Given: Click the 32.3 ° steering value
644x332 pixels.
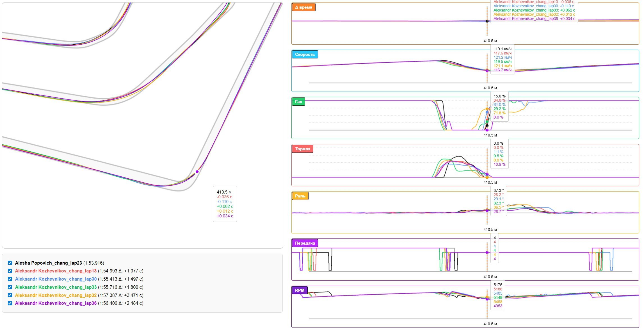Looking at the screenshot, I should click(499, 203).
